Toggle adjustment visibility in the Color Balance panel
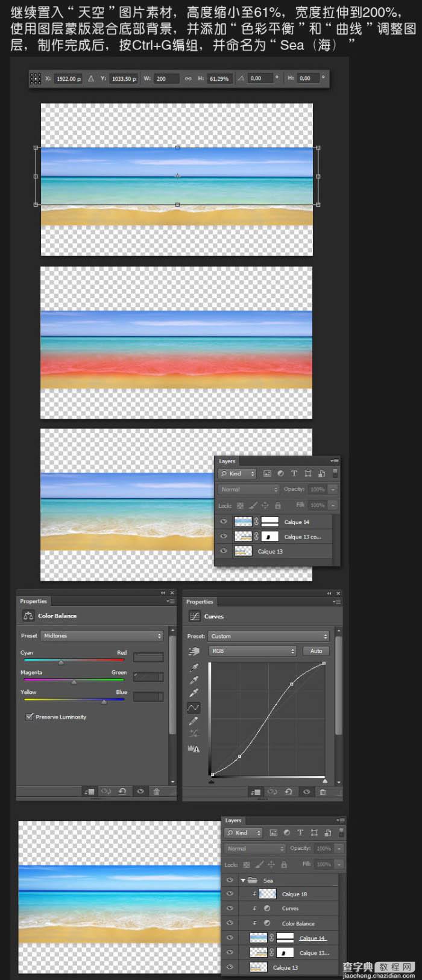The height and width of the screenshot is (980, 422). pyautogui.click(x=140, y=791)
